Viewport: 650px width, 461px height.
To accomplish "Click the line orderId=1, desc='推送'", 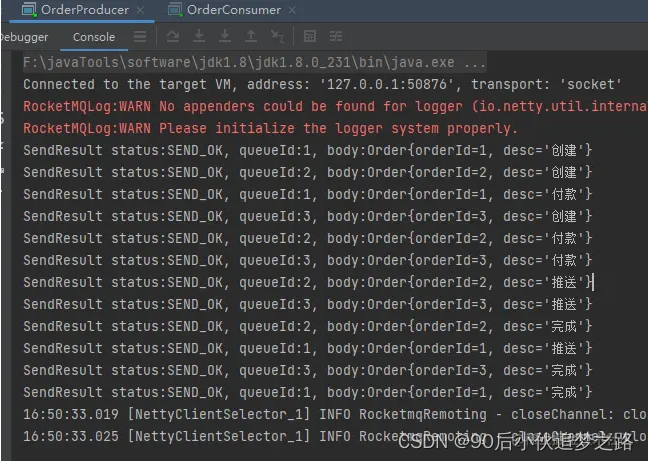I will [308, 348].
